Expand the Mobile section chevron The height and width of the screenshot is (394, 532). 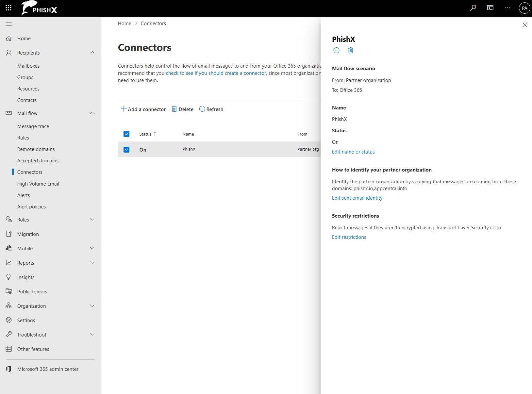[92, 248]
